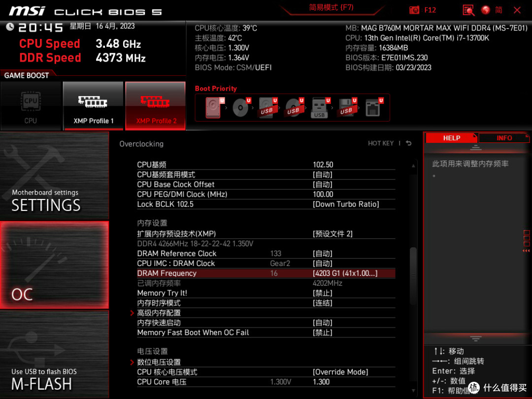532x399 pixels.
Task: Edit the CPU Core 电压 1.300 value
Action: (321, 382)
